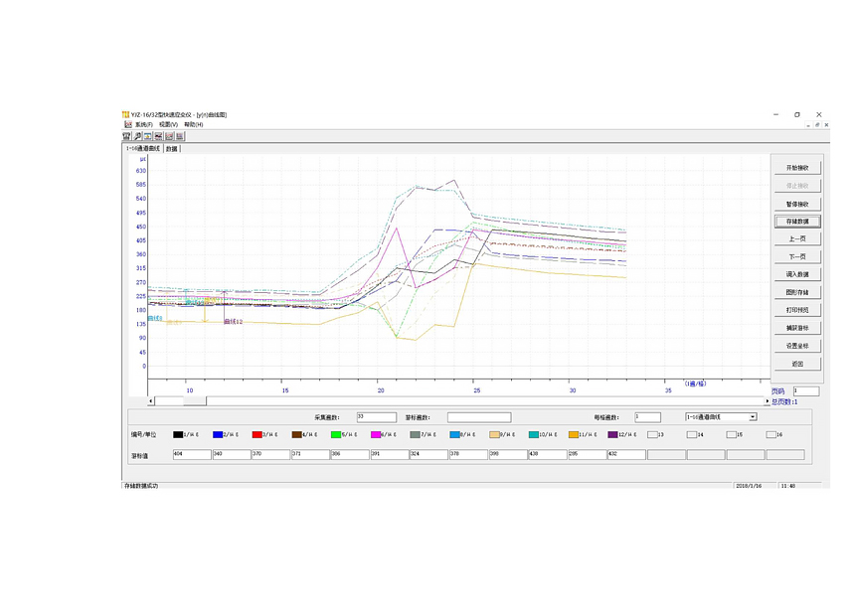Image resolution: width=852 pixels, height=616 pixels.
Task: Open the 系统(F) menu
Action: click(144, 125)
